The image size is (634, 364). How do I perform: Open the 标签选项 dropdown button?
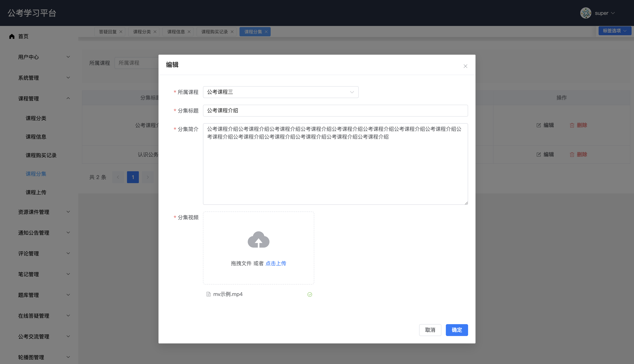point(615,31)
